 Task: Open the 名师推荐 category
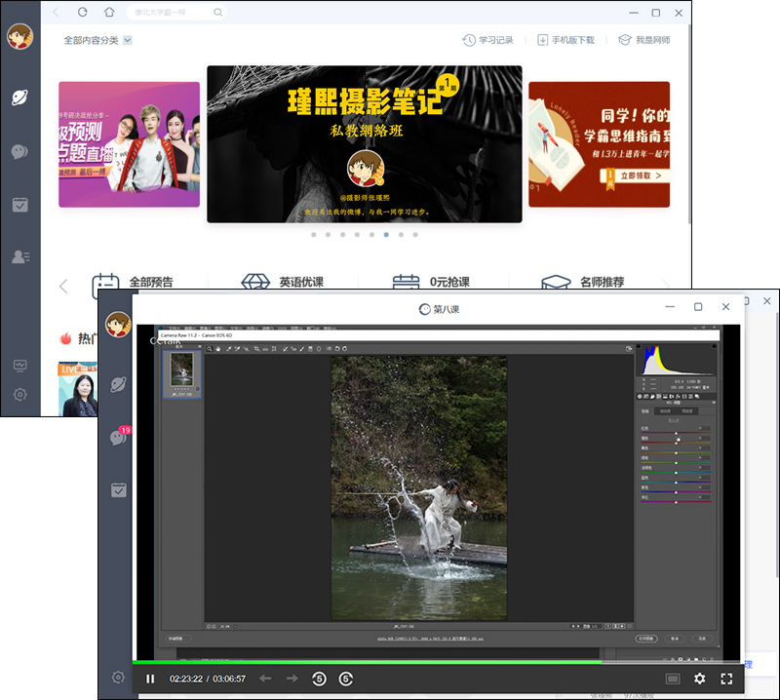click(582, 282)
